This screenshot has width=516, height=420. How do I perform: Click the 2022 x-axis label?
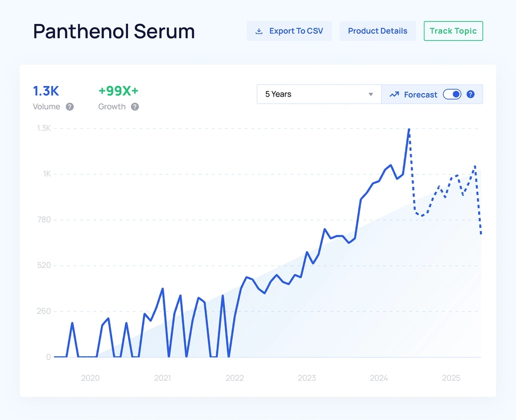tap(235, 378)
